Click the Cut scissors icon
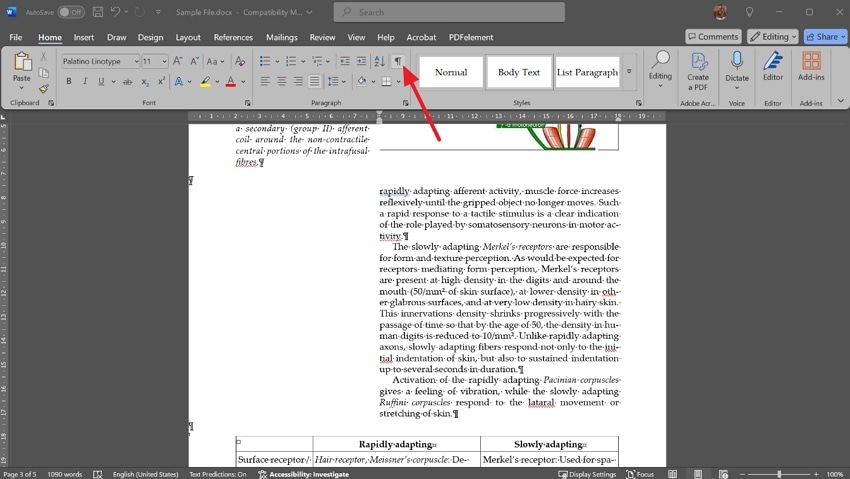 click(x=43, y=56)
